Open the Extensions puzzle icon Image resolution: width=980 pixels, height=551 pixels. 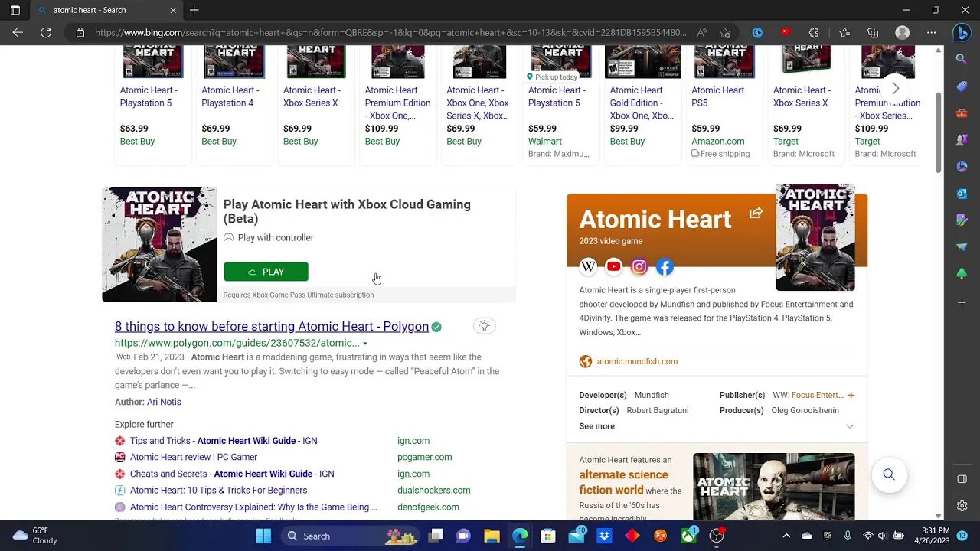(814, 33)
